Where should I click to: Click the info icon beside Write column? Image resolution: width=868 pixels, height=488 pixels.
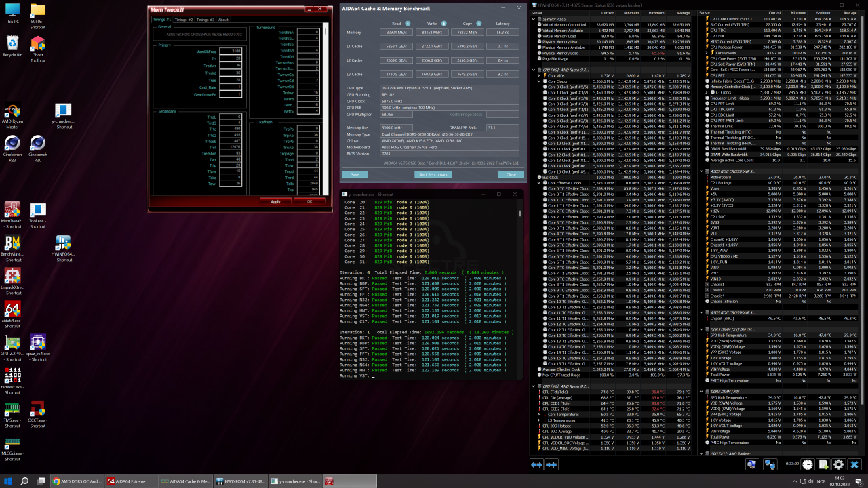coord(444,23)
